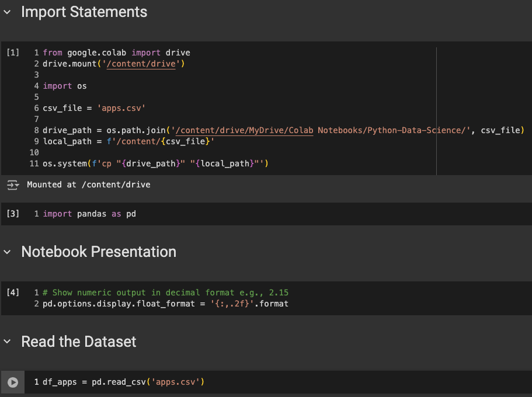The height and width of the screenshot is (397, 532).
Task: Place cursor in the pd.read_csv code line
Action: tap(123, 382)
